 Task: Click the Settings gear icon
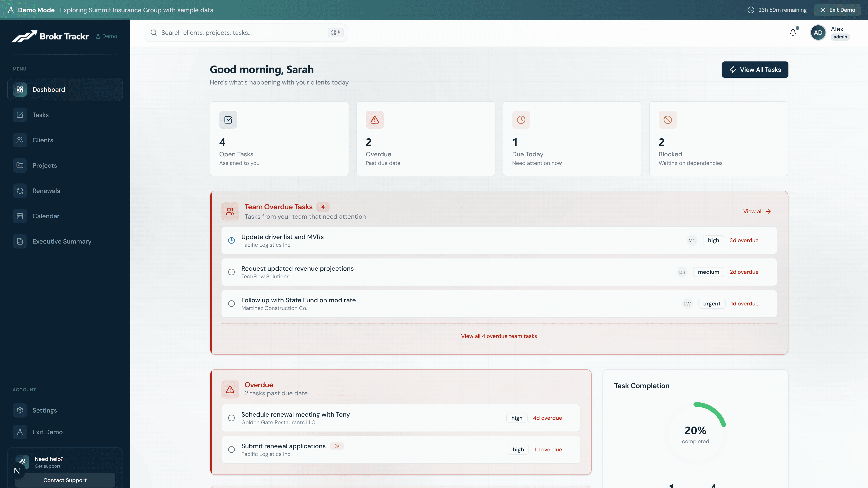click(20, 410)
